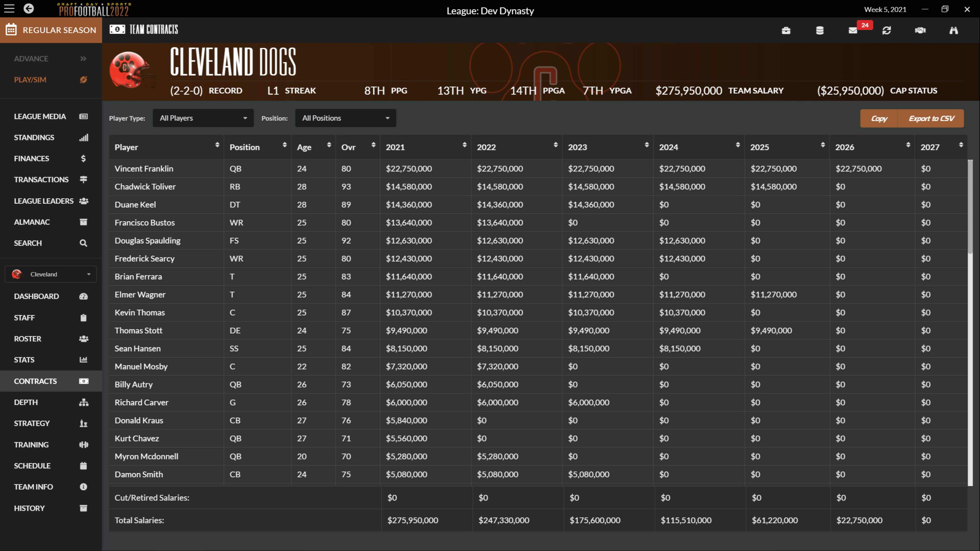Click the database coins icon
The height and width of the screenshot is (551, 980).
click(x=819, y=30)
